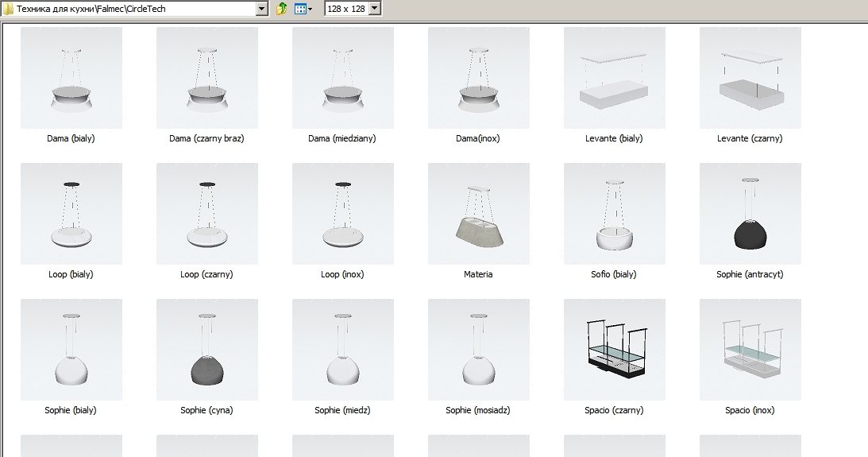Screen dimensions: 868x457
Task: Select the Spacio (czarny) thumbnail
Action: click(x=615, y=350)
